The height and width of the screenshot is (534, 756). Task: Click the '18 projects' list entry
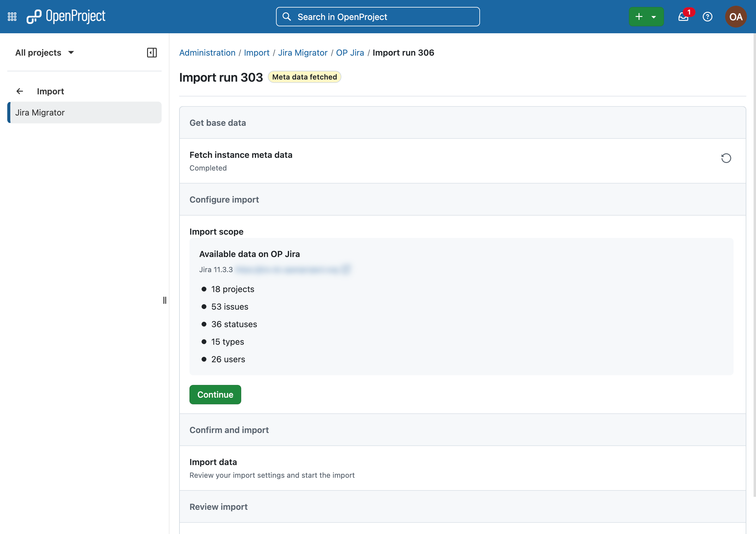232,289
